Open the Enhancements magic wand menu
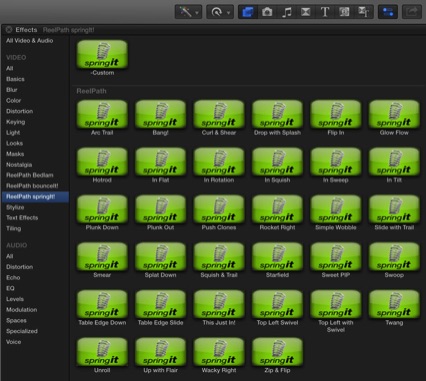This screenshot has width=426, height=381. pyautogui.click(x=188, y=12)
